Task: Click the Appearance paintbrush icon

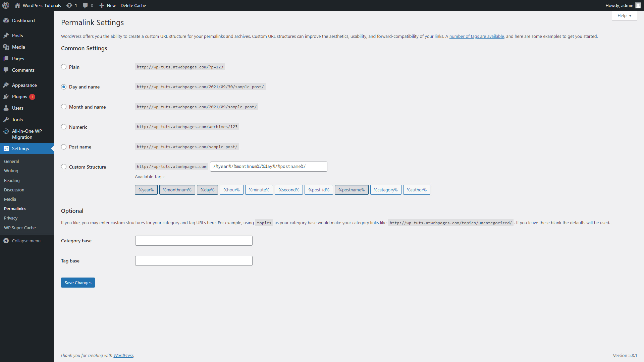Action: [6, 85]
